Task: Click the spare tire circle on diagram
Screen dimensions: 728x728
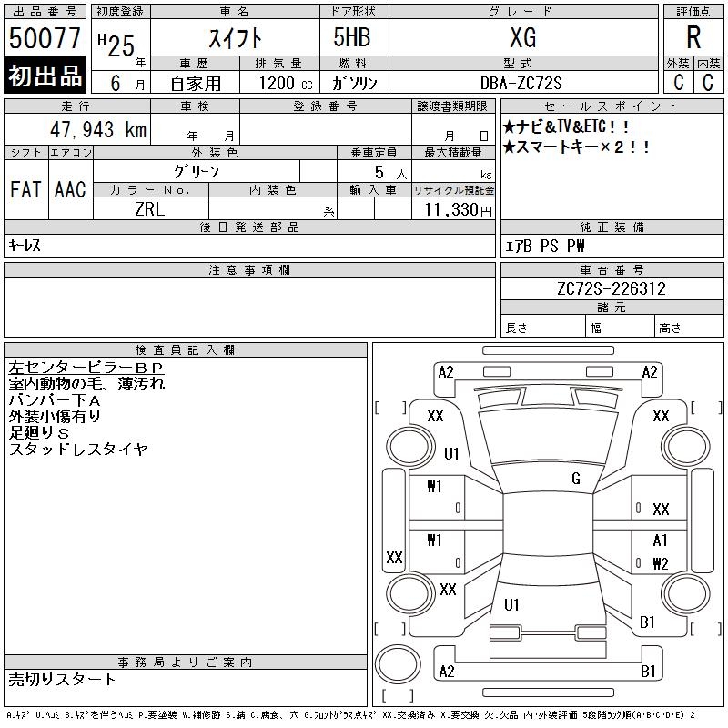Action: click(x=398, y=663)
